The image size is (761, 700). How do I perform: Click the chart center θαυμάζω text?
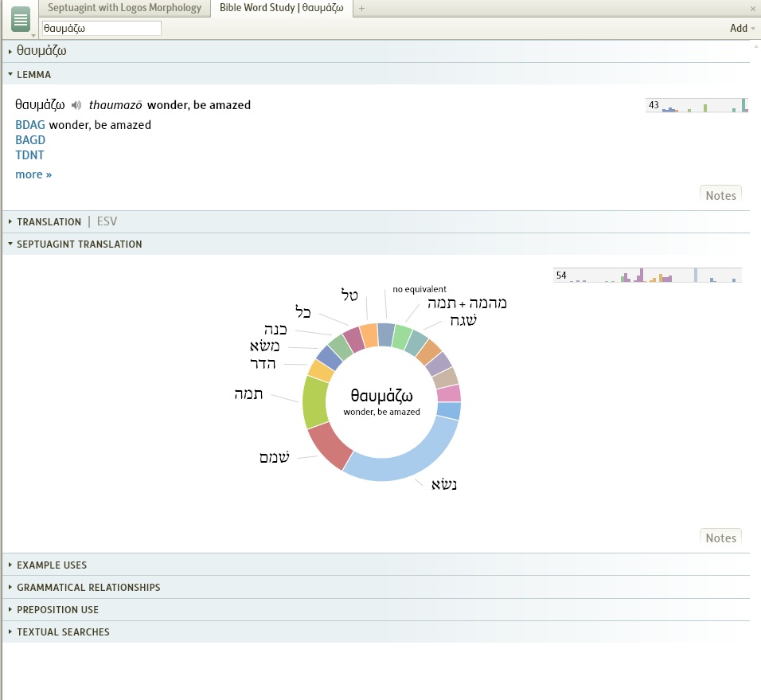tap(381, 396)
